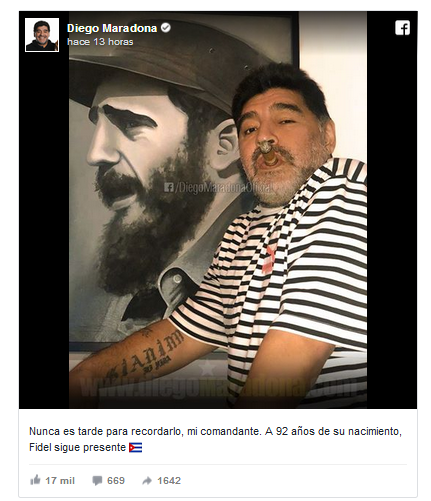431x501 pixels.
Task: Click the 'hace 13 horas' timestamp
Action: (x=100, y=42)
